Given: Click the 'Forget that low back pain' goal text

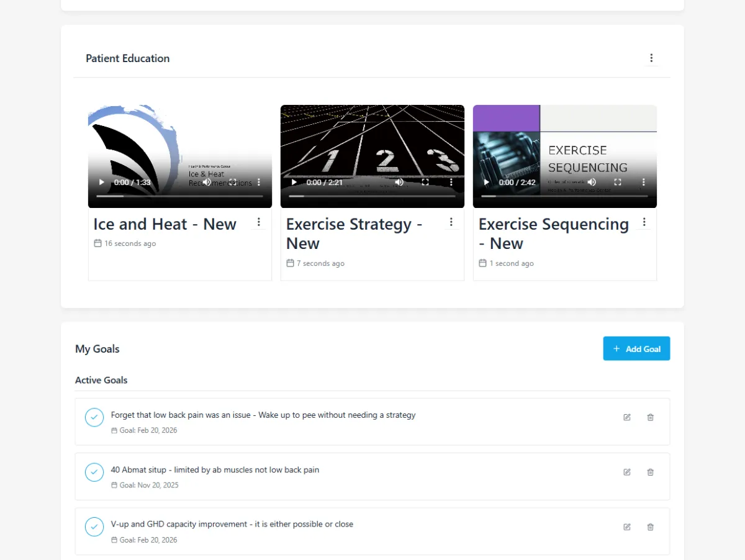Looking at the screenshot, I should 263,415.
